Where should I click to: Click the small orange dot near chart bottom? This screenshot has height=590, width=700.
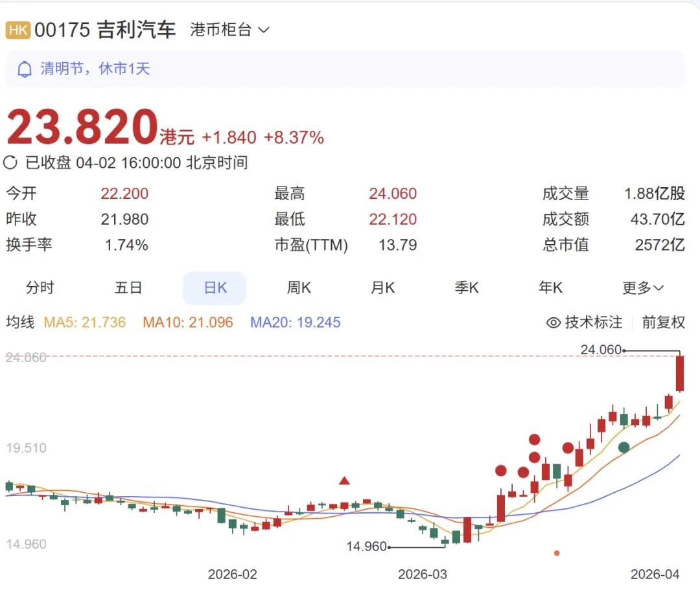tap(557, 553)
